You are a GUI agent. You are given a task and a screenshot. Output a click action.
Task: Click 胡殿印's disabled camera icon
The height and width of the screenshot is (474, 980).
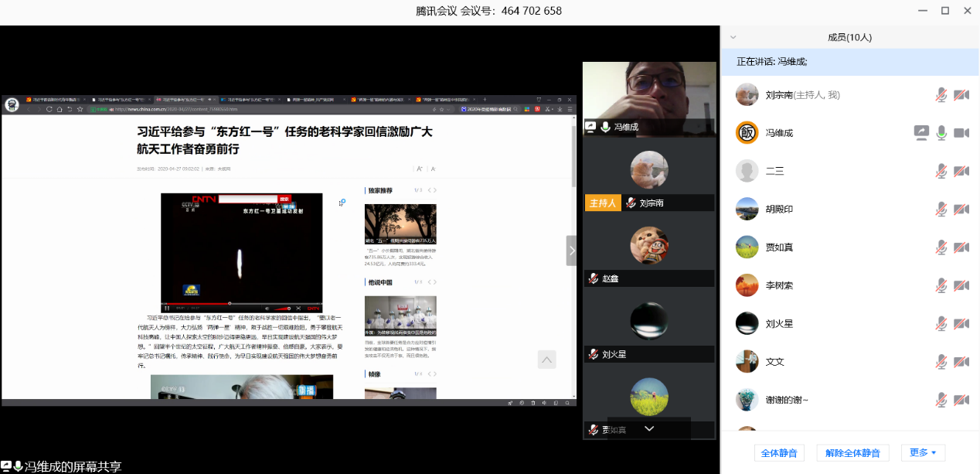(x=961, y=209)
